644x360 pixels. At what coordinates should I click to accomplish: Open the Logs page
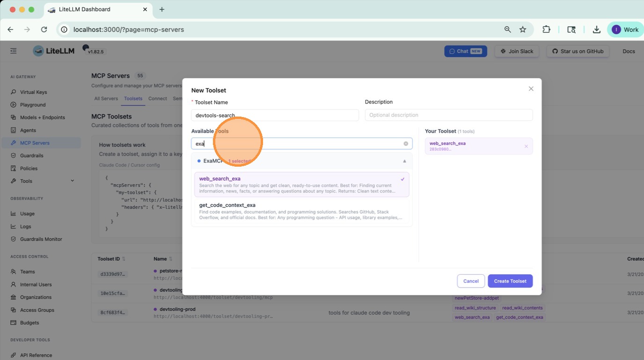pos(25,227)
